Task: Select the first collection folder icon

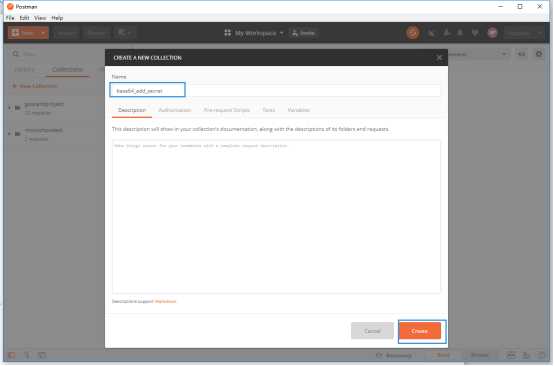Action: [17, 108]
